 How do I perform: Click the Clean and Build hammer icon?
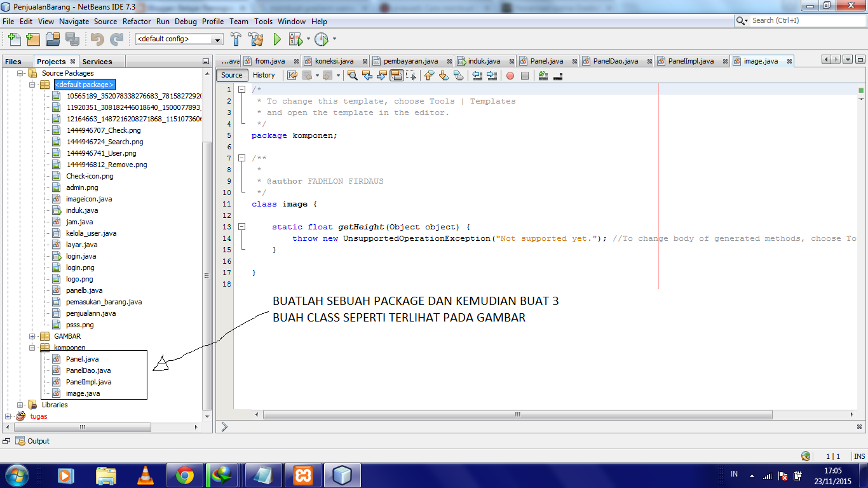tap(256, 39)
